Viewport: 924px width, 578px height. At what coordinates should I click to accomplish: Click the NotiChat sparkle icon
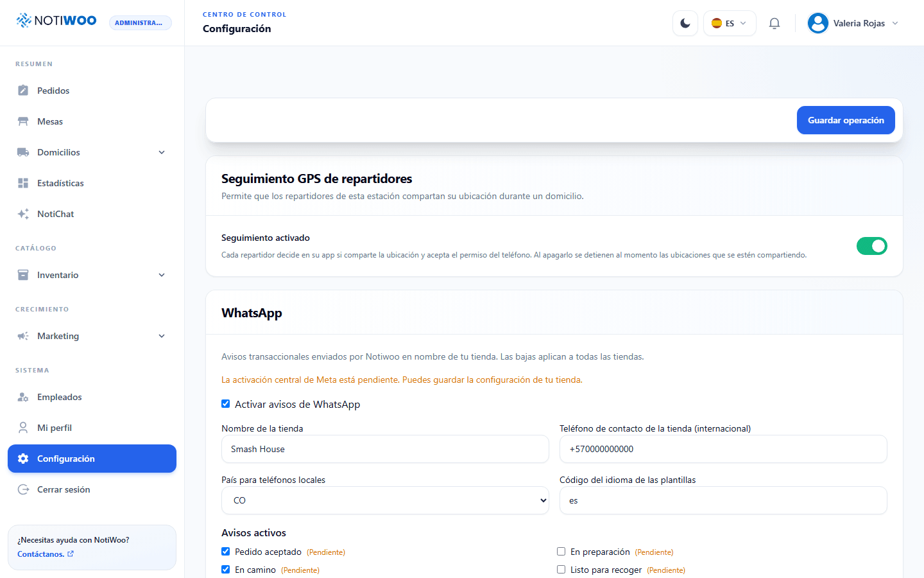[23, 214]
